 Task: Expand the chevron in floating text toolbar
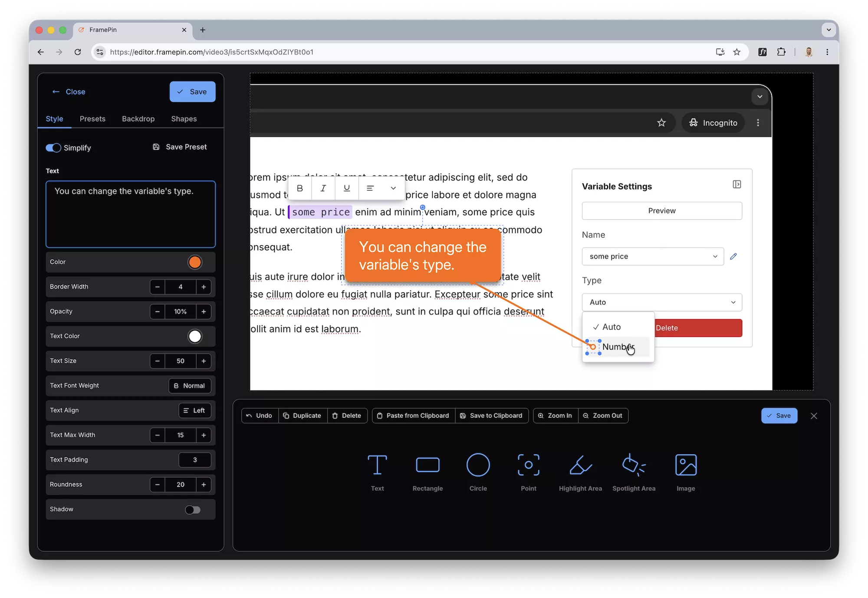pos(393,188)
